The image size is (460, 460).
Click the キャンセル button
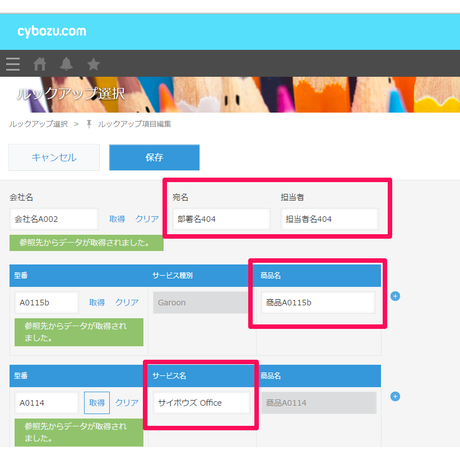click(54, 157)
